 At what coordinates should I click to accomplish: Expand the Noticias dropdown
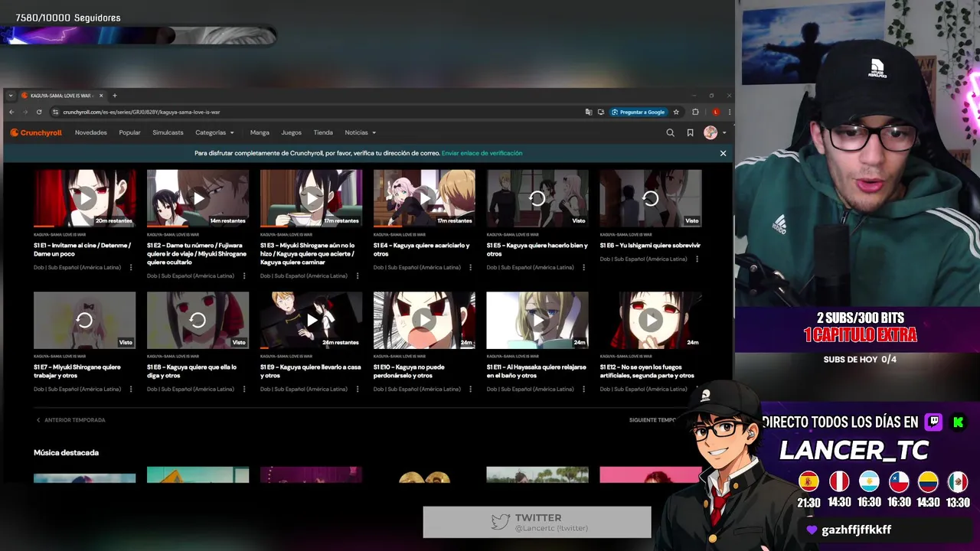[x=361, y=132]
